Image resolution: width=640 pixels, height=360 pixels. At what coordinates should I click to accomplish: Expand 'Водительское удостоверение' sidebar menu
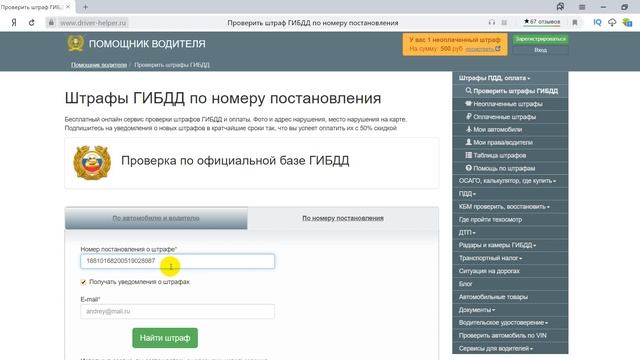point(510,322)
